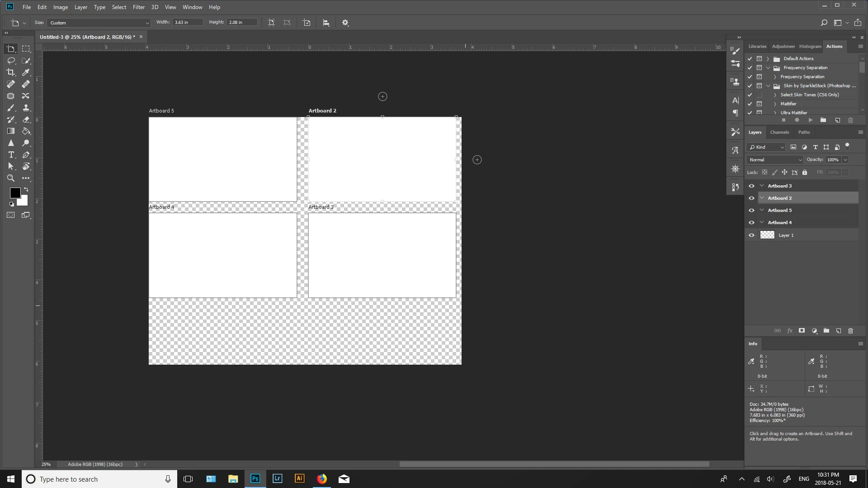Screen dimensions: 868x488
Task: Add new artboard via plus right of Artboard 2
Action: (x=477, y=160)
